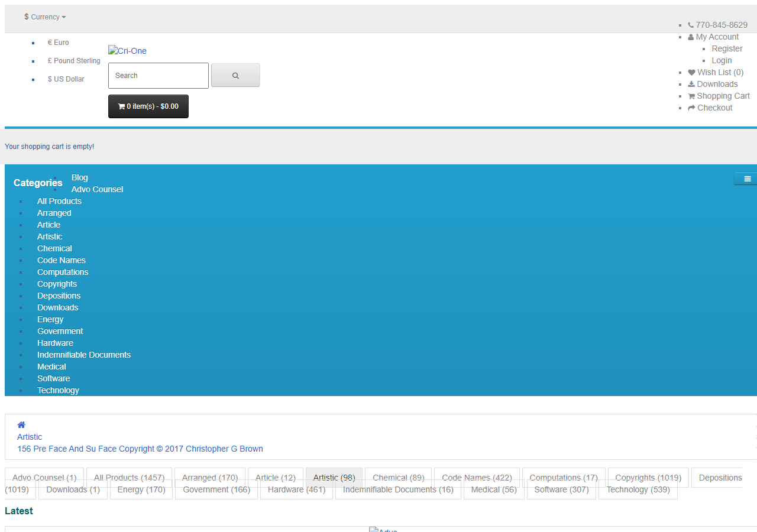
Task: Click the Cri-One logo image
Action: 127,51
